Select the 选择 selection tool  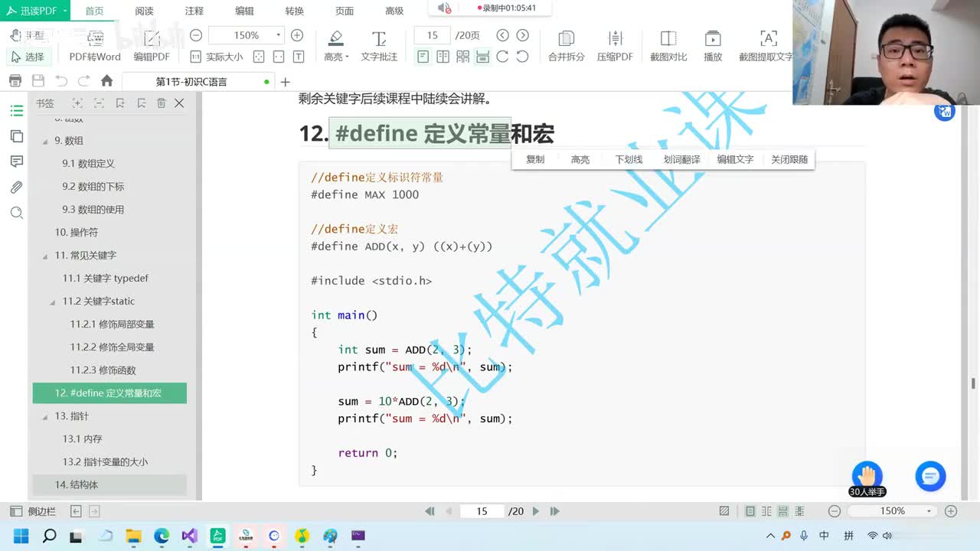click(x=28, y=57)
